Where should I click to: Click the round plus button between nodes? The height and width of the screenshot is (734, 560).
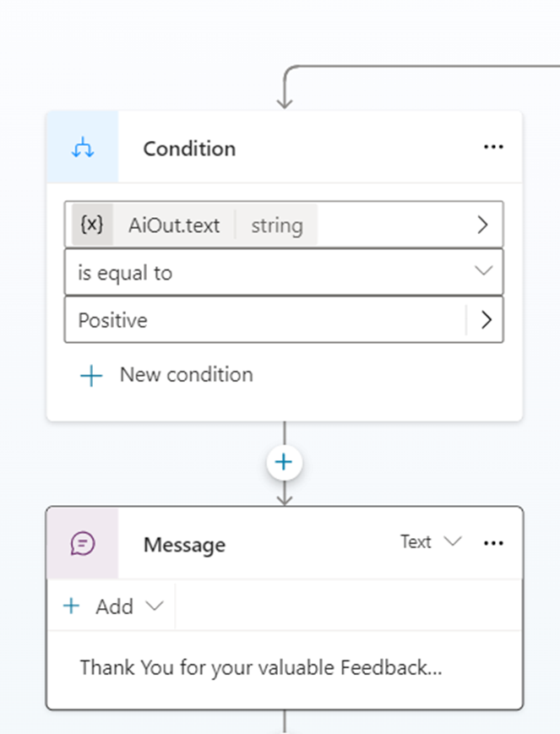pos(284,462)
